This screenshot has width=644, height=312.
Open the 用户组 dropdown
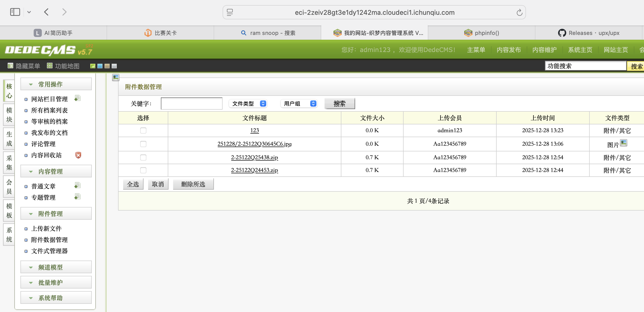[299, 103]
